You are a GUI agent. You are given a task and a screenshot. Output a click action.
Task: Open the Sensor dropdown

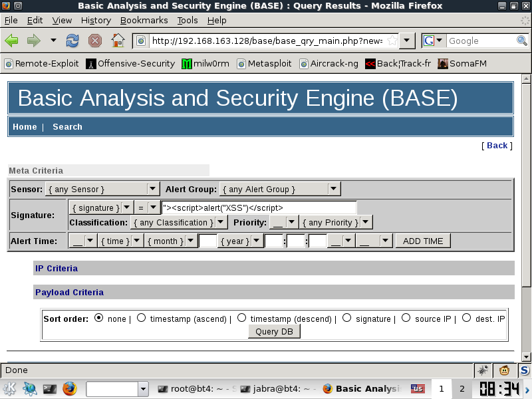[x=102, y=189]
